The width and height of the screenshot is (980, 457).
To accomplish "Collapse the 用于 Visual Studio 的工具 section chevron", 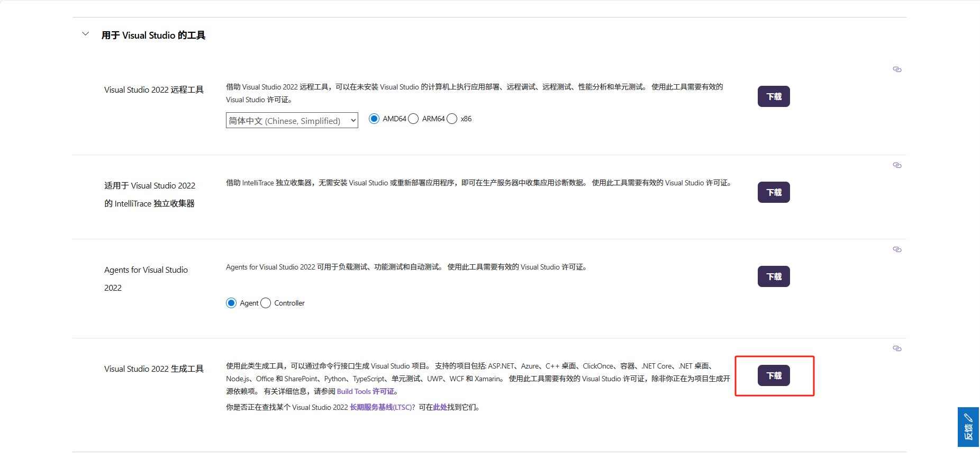I will coord(85,34).
